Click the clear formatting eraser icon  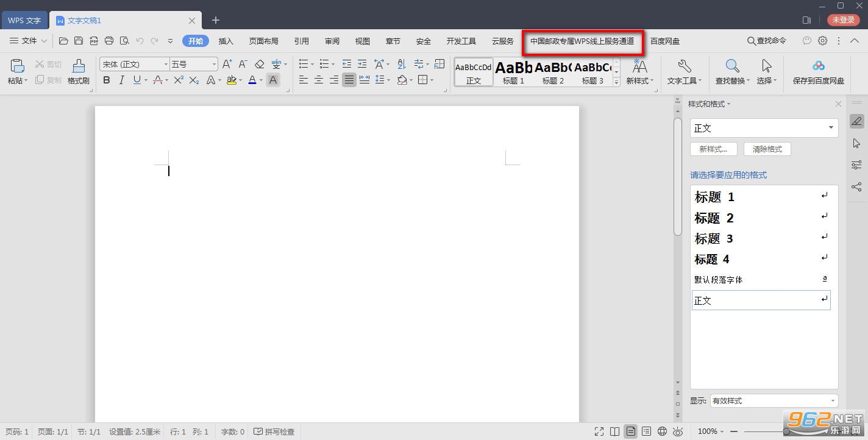tap(259, 64)
